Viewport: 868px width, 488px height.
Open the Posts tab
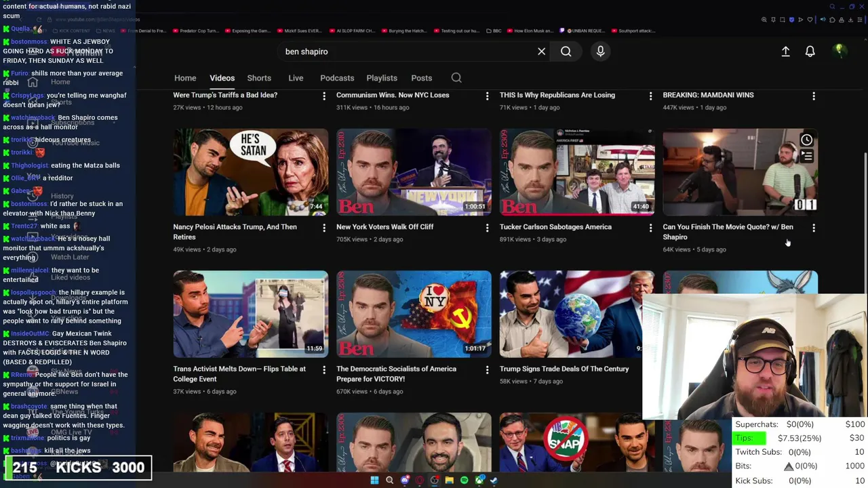pyautogui.click(x=421, y=78)
